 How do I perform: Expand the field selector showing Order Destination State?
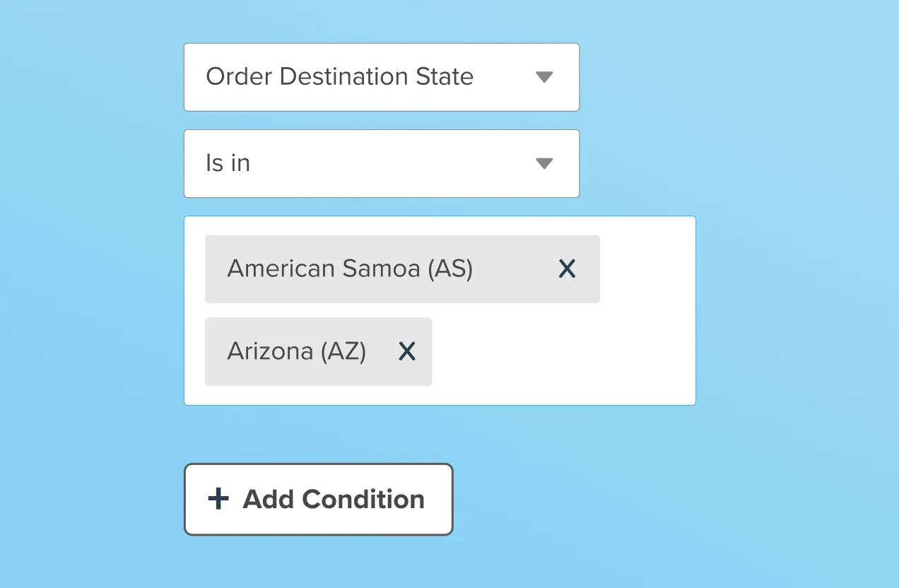point(382,77)
